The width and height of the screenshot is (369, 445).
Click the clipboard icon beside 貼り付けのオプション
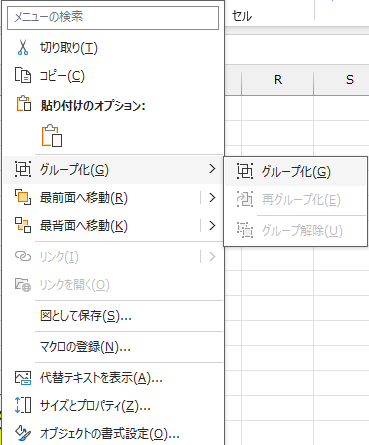point(24,104)
